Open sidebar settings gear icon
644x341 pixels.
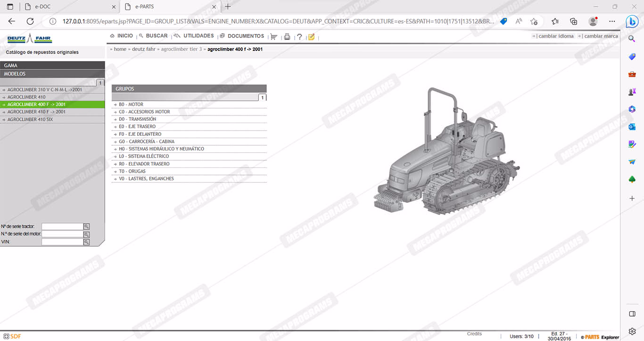point(632,331)
